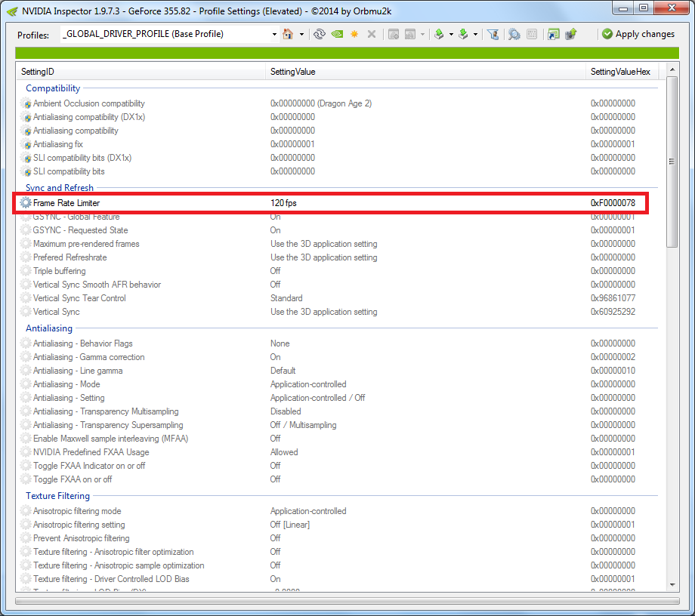The image size is (695, 616).
Task: Select Texture filtering - Driver Controlled LOD Bias
Action: [x=111, y=579]
